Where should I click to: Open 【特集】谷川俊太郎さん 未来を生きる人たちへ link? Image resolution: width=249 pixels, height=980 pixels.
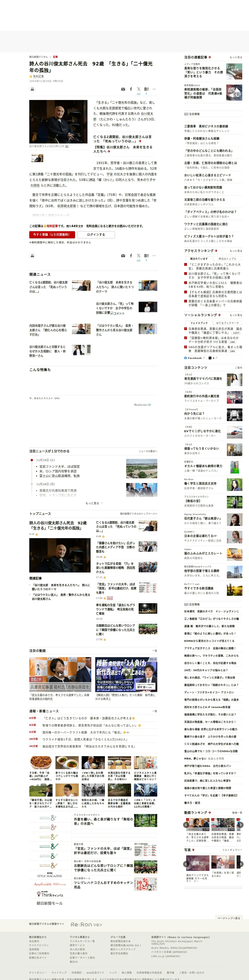point(123,149)
